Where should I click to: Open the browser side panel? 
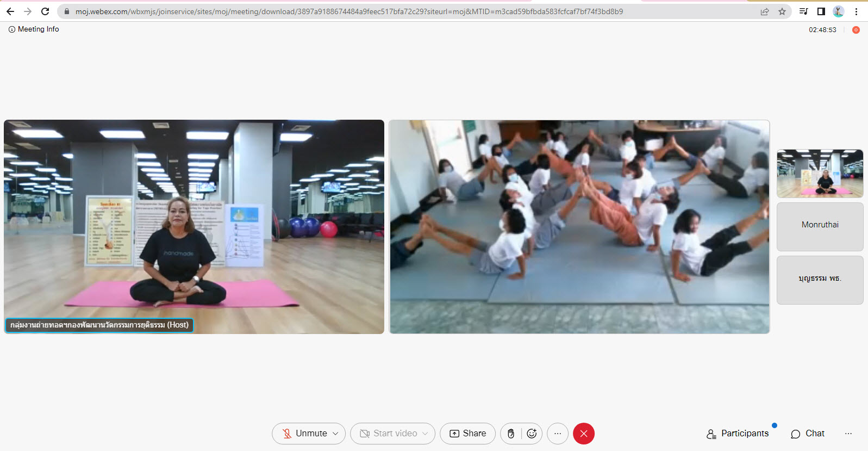pos(821,11)
